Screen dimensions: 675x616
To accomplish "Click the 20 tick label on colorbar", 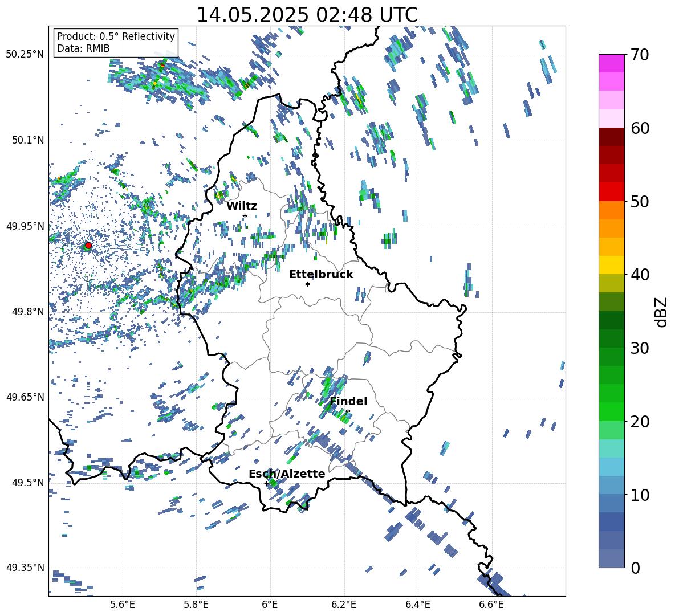I will pyautogui.click(x=640, y=422).
